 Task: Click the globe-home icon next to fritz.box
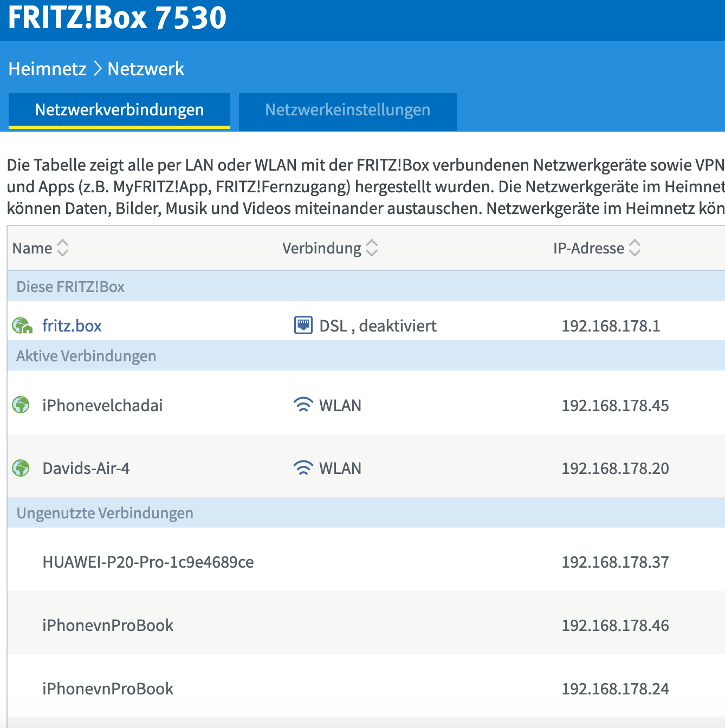21,325
